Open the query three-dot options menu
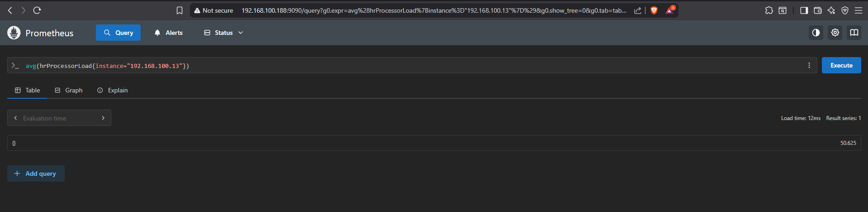The height and width of the screenshot is (212, 868). 809,66
